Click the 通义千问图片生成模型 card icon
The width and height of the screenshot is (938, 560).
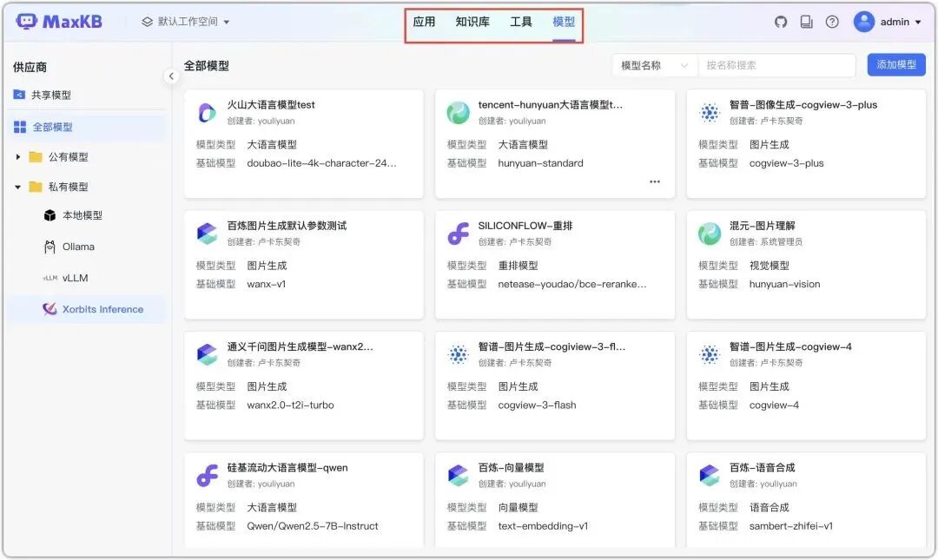[207, 354]
